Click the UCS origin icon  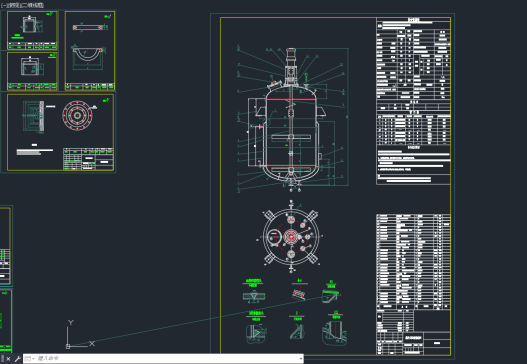(x=68, y=346)
